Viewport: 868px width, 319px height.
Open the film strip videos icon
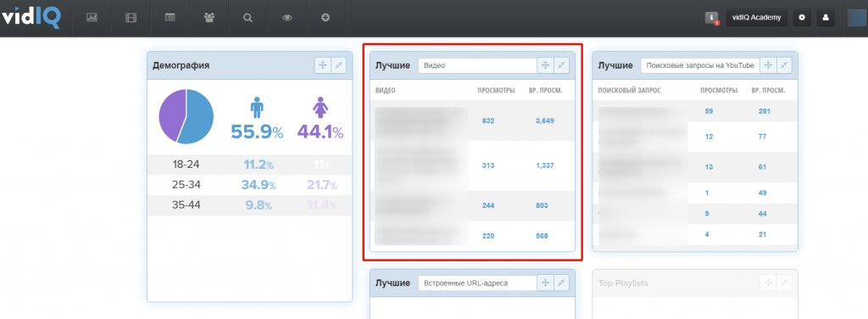point(131,18)
